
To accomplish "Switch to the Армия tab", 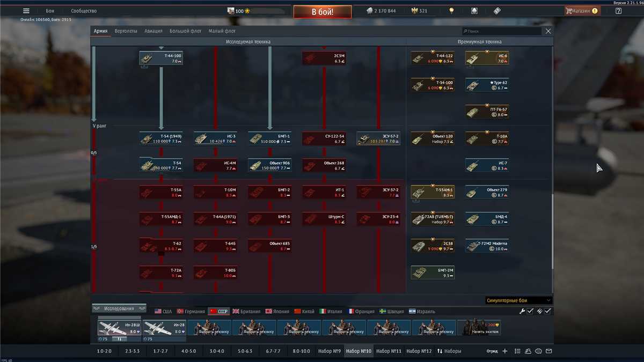I will (100, 31).
